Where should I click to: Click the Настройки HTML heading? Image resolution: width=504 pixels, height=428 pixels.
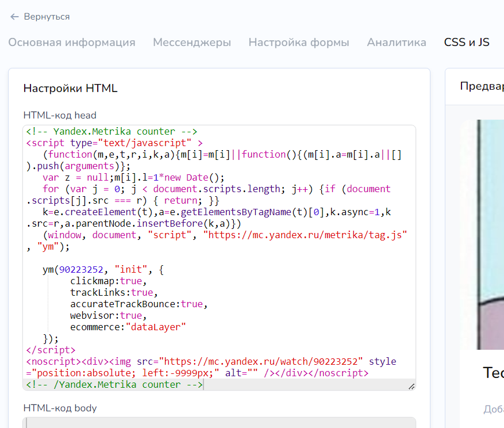[70, 88]
